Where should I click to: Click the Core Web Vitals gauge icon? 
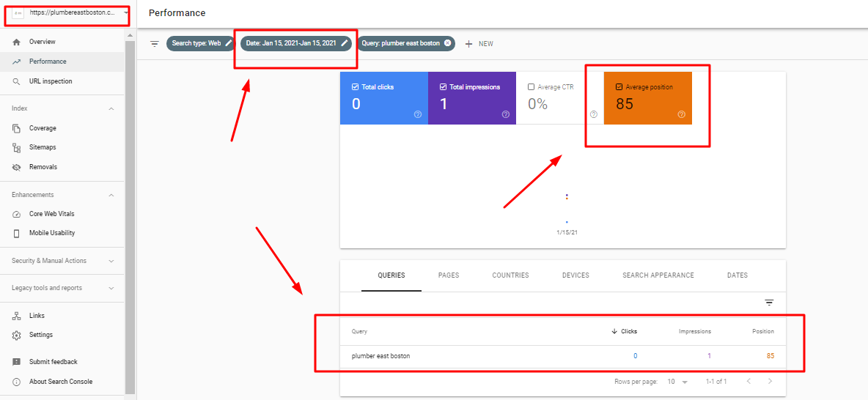(17, 214)
